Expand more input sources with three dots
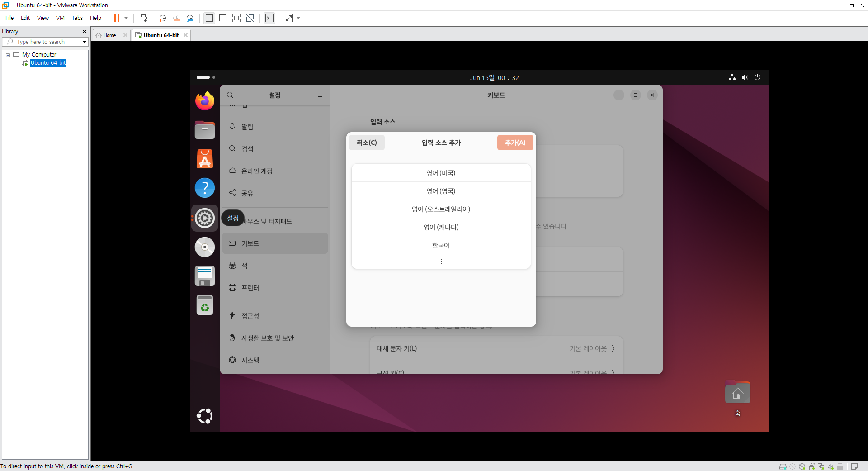Viewport: 868px width, 471px height. (441, 262)
